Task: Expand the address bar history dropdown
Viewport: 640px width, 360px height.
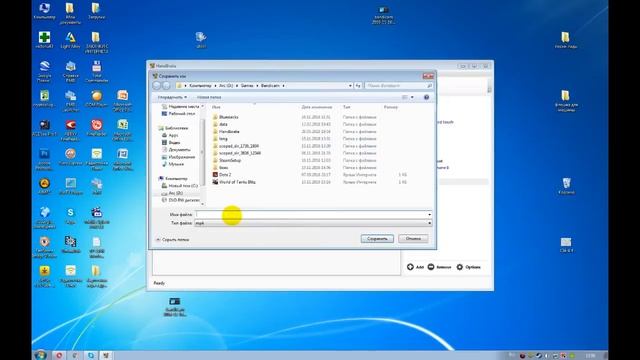Action: (x=350, y=86)
